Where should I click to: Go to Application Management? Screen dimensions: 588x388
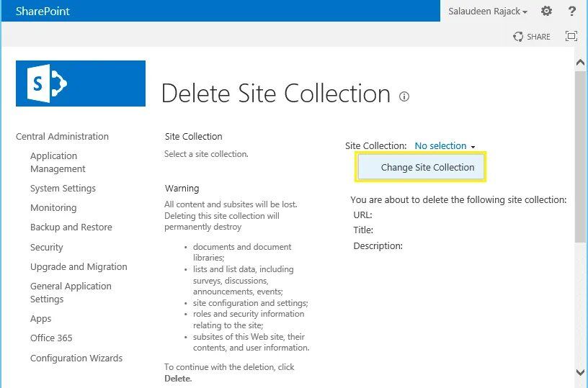point(58,162)
